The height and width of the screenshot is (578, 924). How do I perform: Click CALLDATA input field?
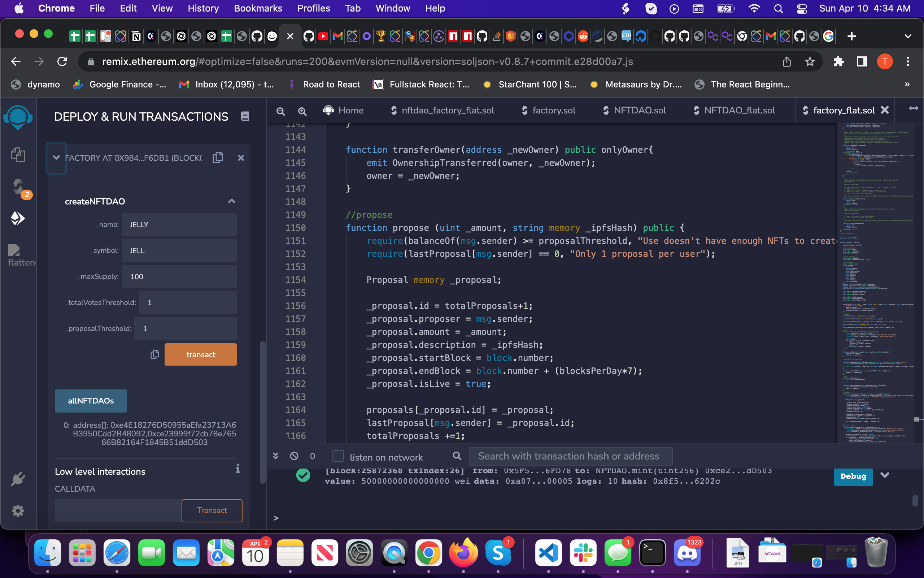pyautogui.click(x=118, y=510)
